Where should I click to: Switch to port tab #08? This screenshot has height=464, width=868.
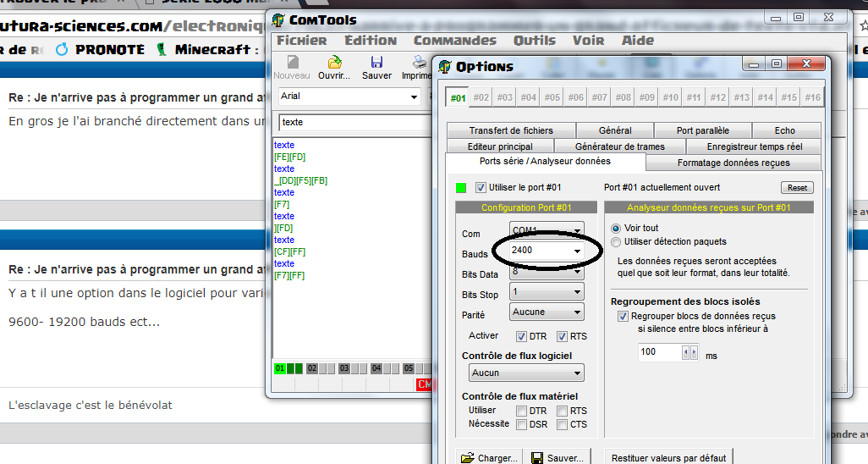click(x=624, y=97)
